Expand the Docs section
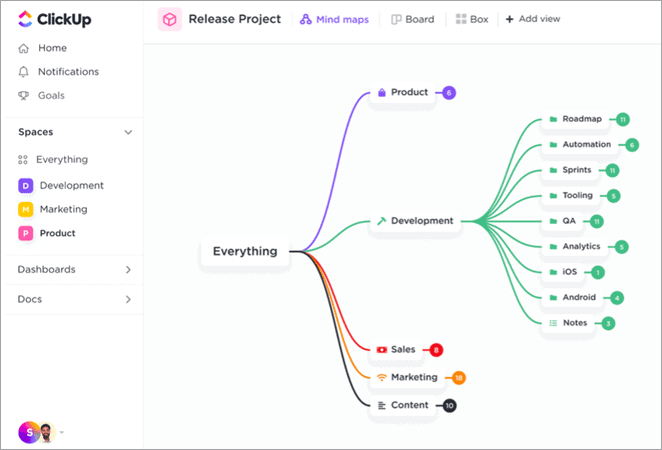This screenshot has height=450, width=662. (127, 299)
